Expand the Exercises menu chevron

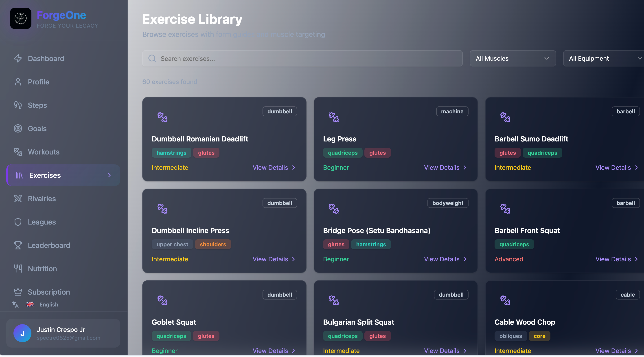coord(109,175)
